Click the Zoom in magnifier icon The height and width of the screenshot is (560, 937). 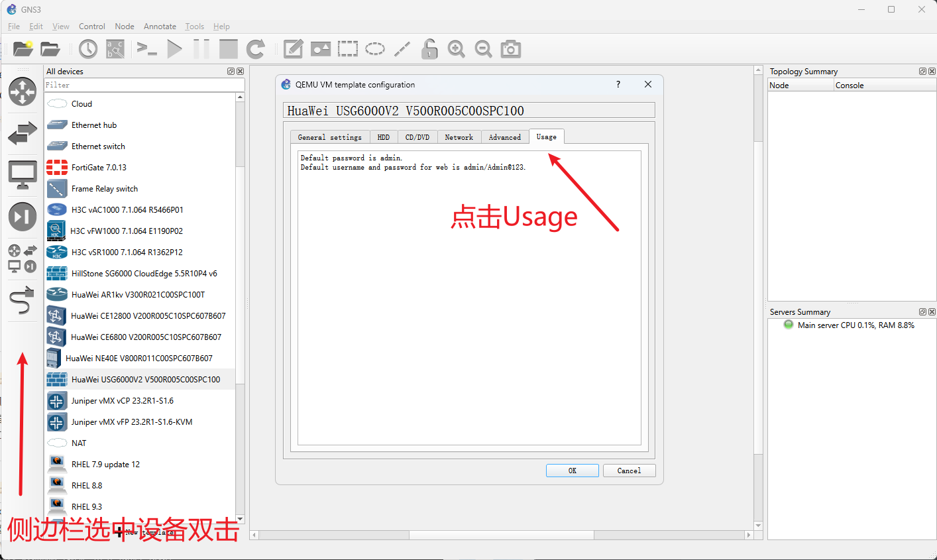point(456,49)
